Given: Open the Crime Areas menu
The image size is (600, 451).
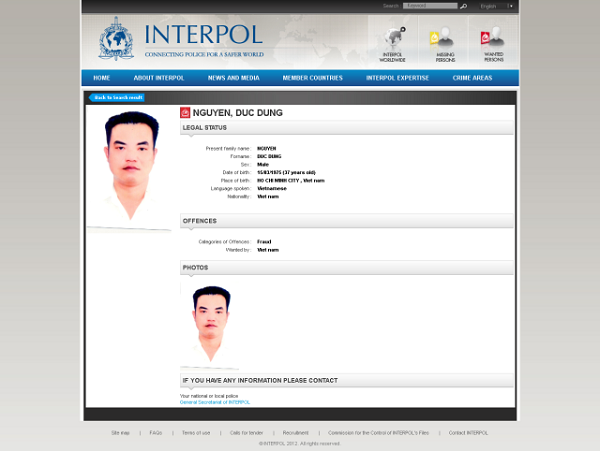Looking at the screenshot, I should (x=472, y=78).
